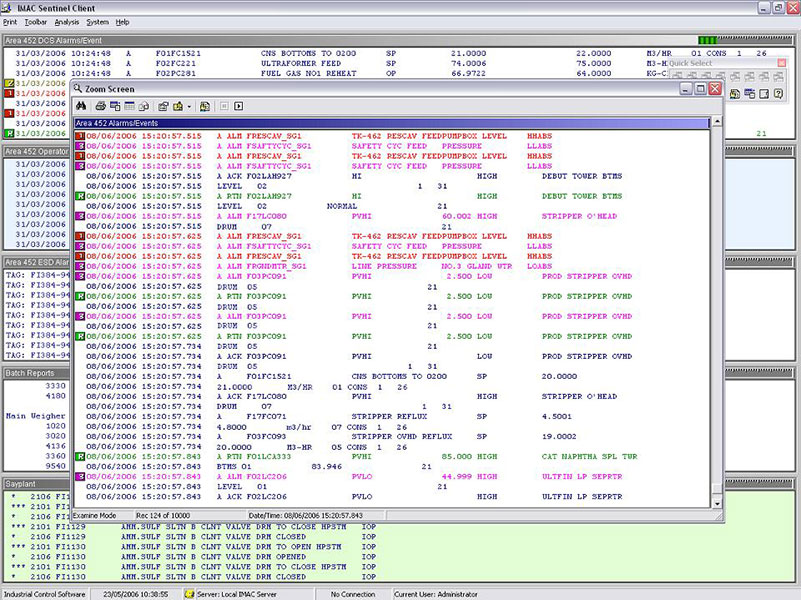
Task: Open the Analysis menu
Action: point(67,21)
